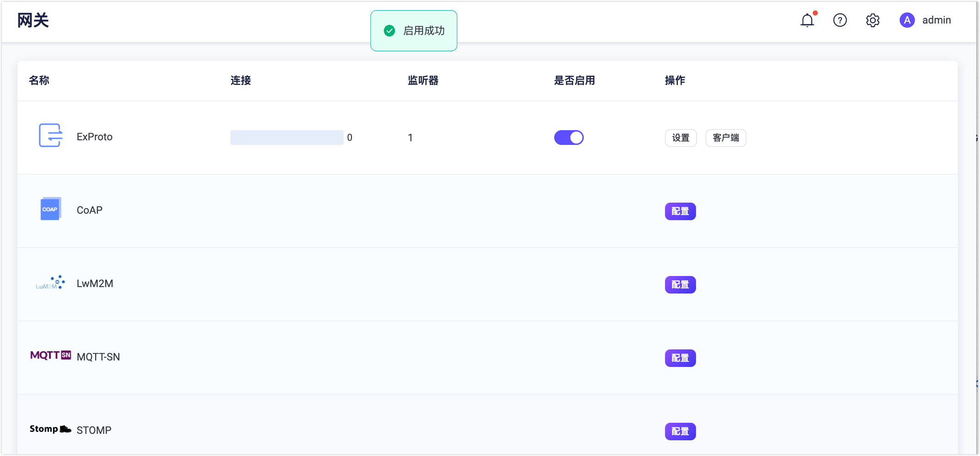This screenshot has height=456, width=980.
Task: Click 配置 for the STOMP gateway
Action: coord(680,431)
